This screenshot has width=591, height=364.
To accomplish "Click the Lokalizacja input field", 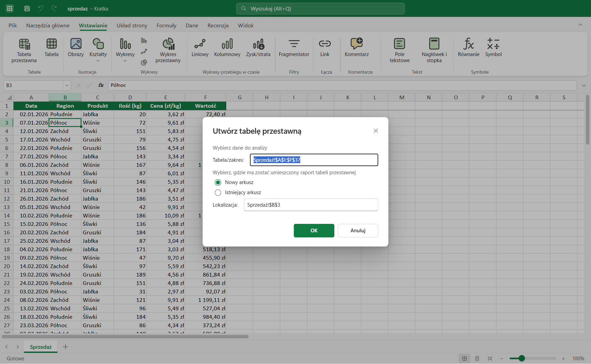I will coord(311,205).
